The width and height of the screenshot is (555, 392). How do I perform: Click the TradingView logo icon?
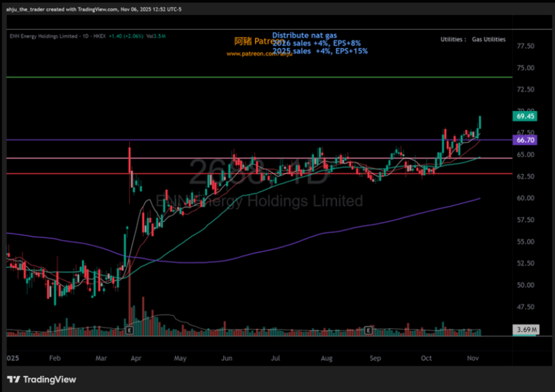tap(13, 379)
